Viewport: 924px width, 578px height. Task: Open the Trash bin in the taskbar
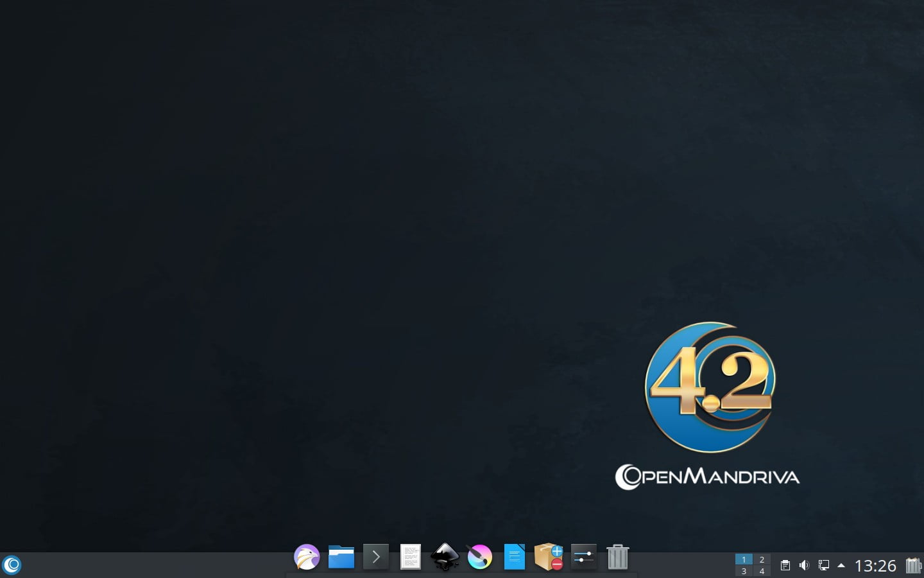click(617, 557)
